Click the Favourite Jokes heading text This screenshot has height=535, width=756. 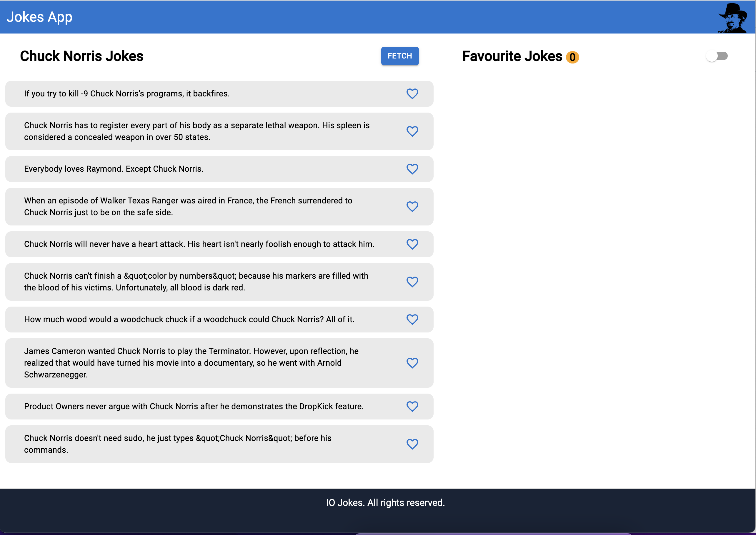tap(512, 56)
